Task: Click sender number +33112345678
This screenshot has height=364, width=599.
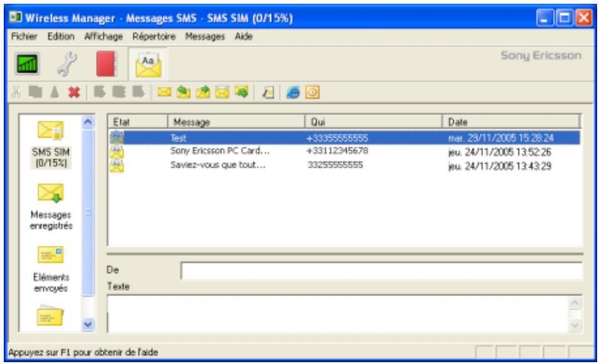Action: coord(337,151)
